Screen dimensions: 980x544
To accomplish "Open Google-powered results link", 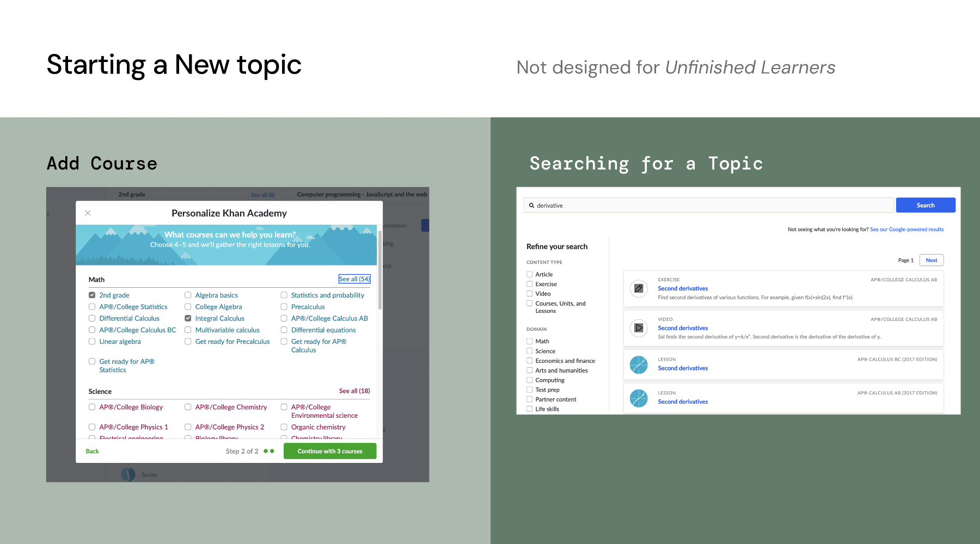I will (906, 230).
